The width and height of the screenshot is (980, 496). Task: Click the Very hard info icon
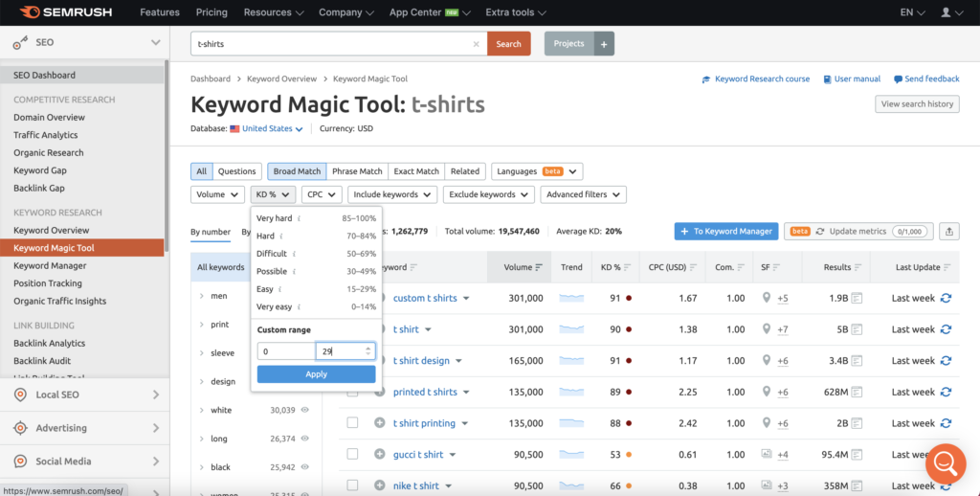point(300,218)
